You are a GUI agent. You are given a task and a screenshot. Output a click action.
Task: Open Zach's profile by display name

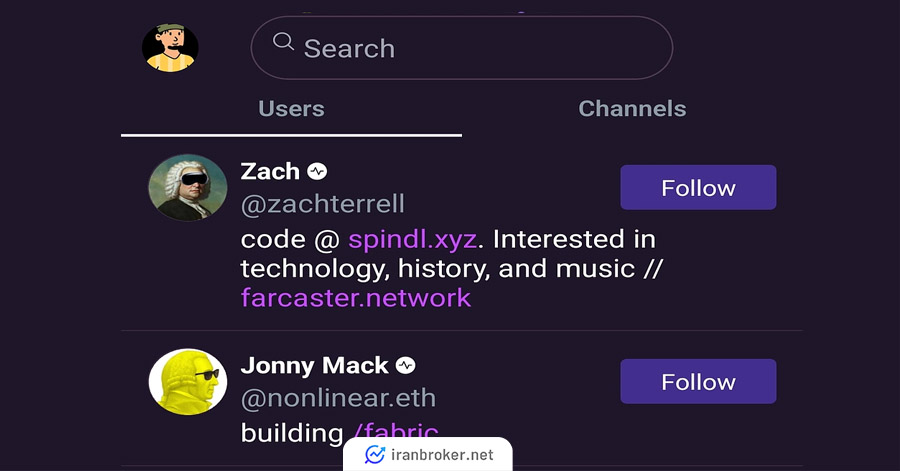coord(270,172)
